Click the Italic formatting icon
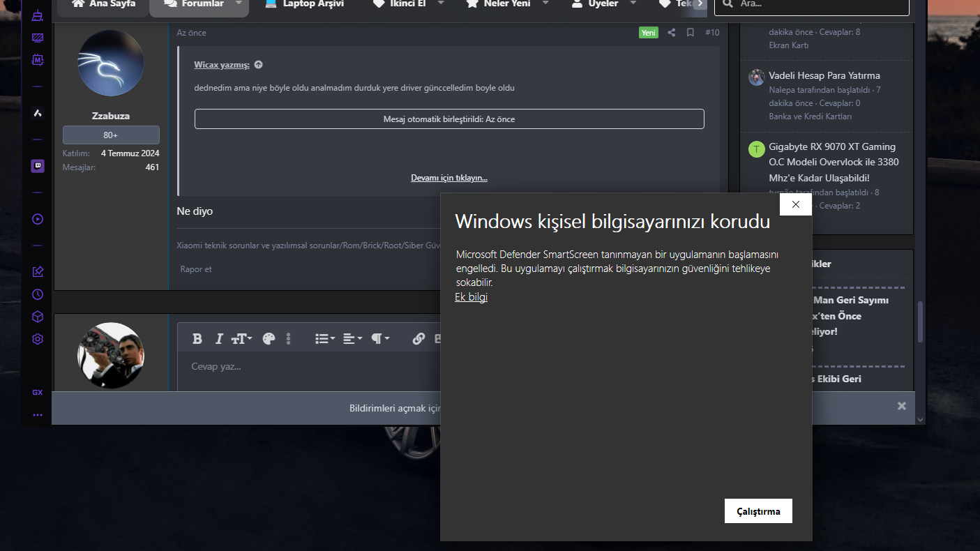 [219, 339]
